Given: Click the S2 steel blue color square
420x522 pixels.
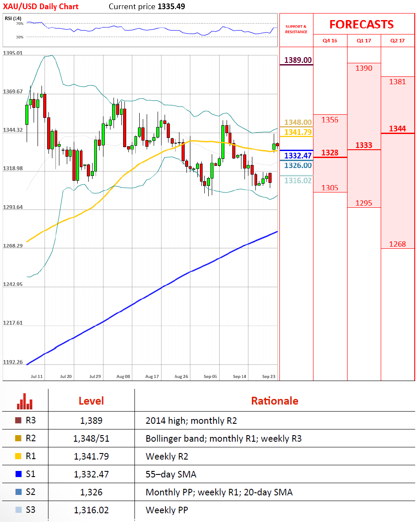Looking at the screenshot, I should 18,492.
